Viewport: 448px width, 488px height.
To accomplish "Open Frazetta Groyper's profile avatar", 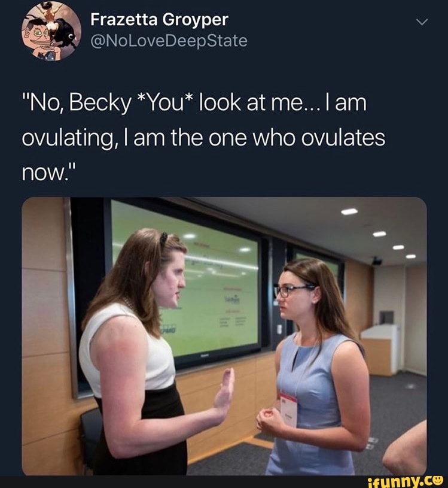I will [x=51, y=31].
